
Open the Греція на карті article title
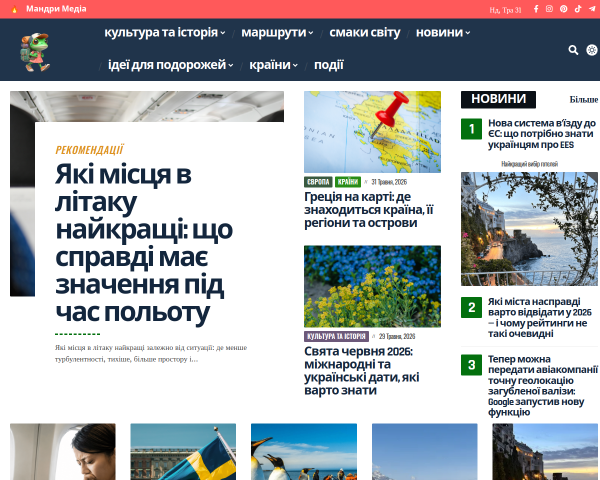tap(369, 210)
